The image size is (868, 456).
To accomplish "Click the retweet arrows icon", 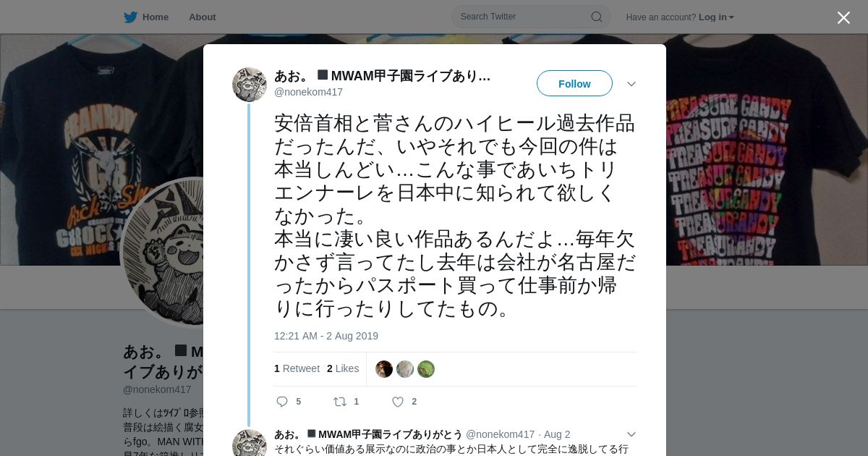I will pyautogui.click(x=339, y=402).
